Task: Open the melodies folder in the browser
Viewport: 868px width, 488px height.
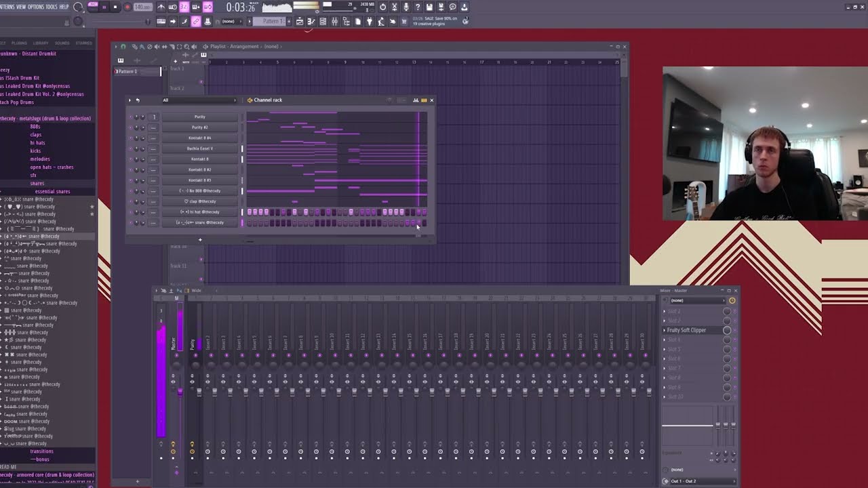Action: (x=40, y=159)
